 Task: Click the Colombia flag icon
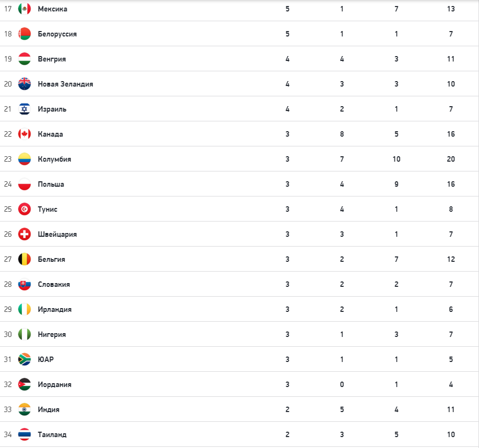pos(25,159)
